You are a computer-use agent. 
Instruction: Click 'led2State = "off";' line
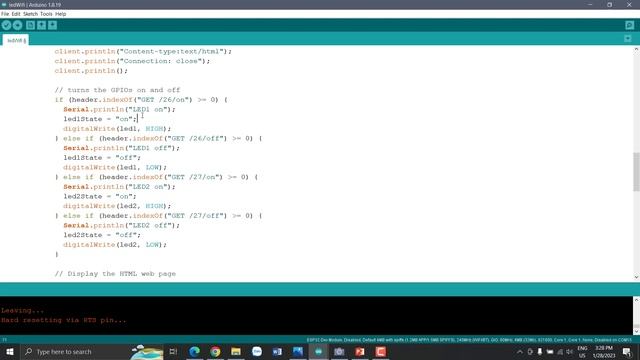(x=102, y=235)
